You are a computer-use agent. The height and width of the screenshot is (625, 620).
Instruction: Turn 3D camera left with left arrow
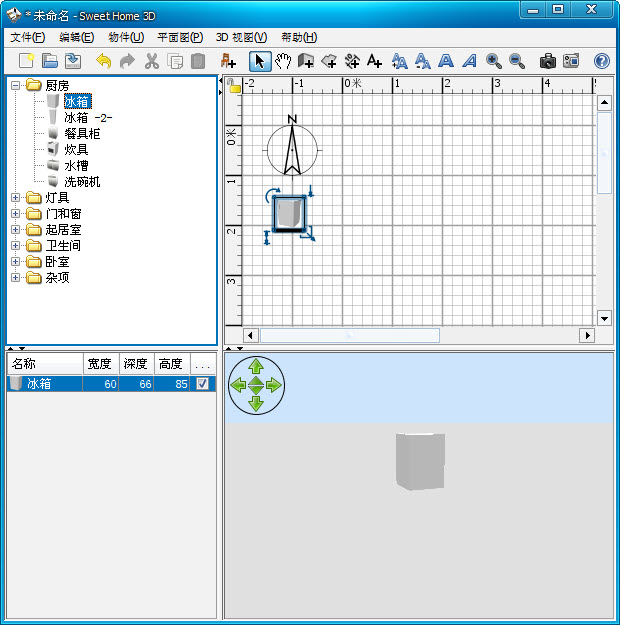click(x=238, y=385)
